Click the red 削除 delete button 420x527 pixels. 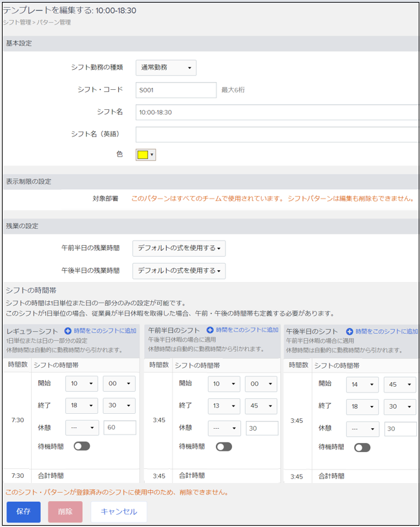point(65,511)
